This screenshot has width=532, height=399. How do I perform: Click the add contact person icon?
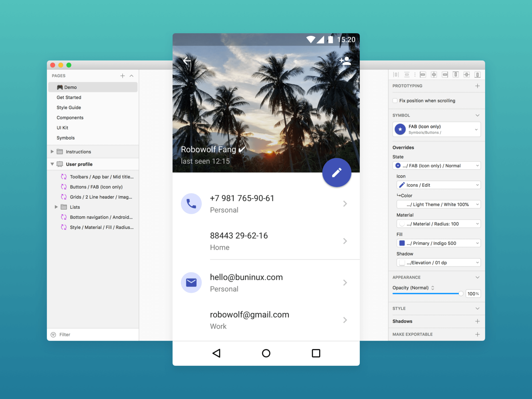[345, 61]
